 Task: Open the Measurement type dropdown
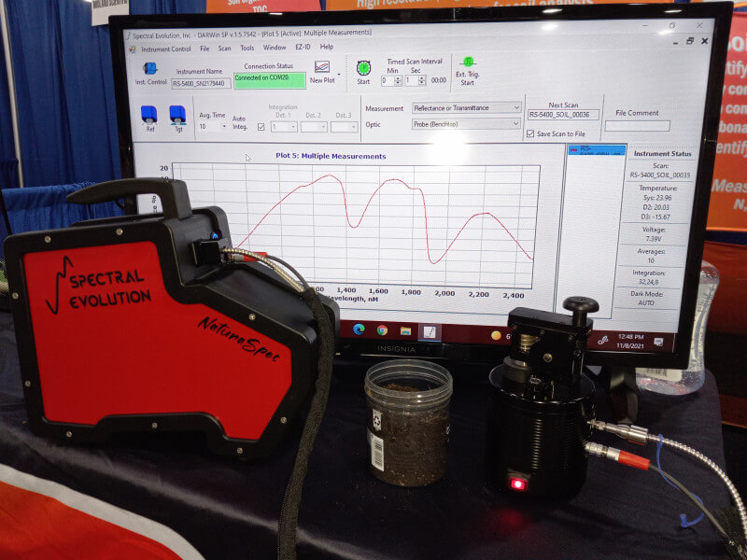click(466, 108)
